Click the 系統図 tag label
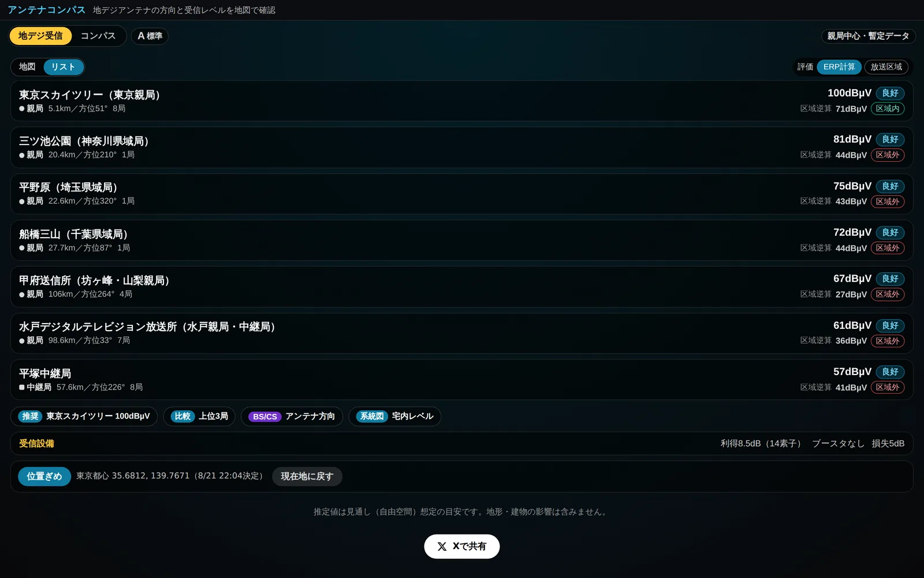Screen dimensions: 924x578 tap(372, 416)
